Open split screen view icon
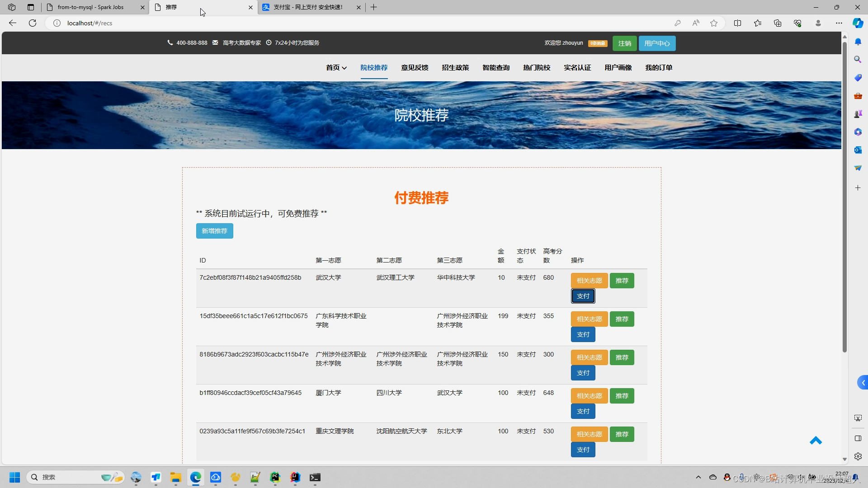Screen dimensions: 868x488 tap(737, 23)
